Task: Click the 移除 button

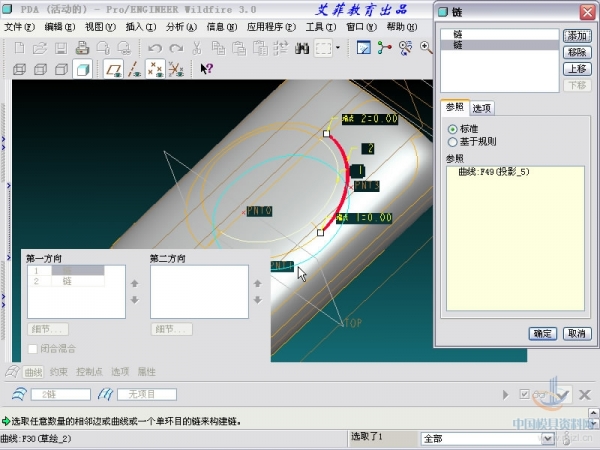Action: (x=577, y=52)
